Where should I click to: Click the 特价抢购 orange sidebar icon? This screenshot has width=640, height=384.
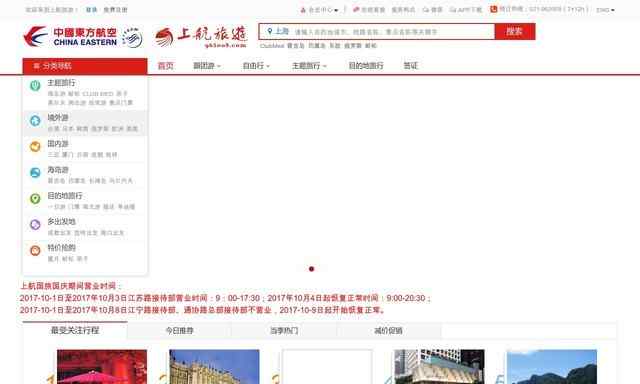tap(35, 251)
